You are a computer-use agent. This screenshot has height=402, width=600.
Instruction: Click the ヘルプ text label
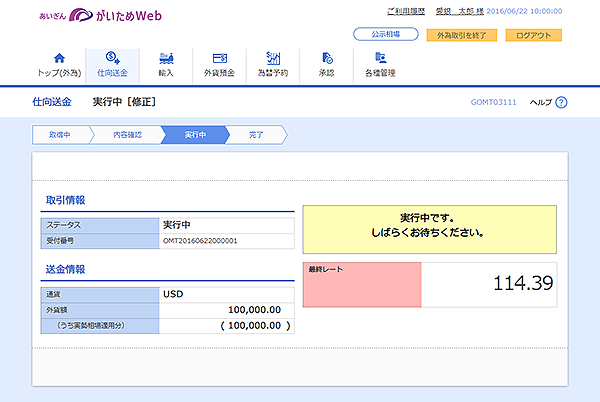click(x=541, y=103)
